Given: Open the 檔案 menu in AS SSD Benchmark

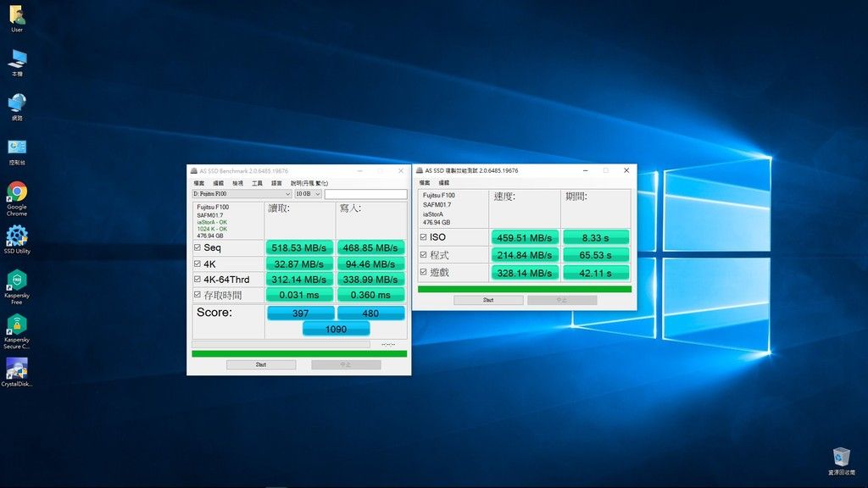Looking at the screenshot, I should point(199,183).
